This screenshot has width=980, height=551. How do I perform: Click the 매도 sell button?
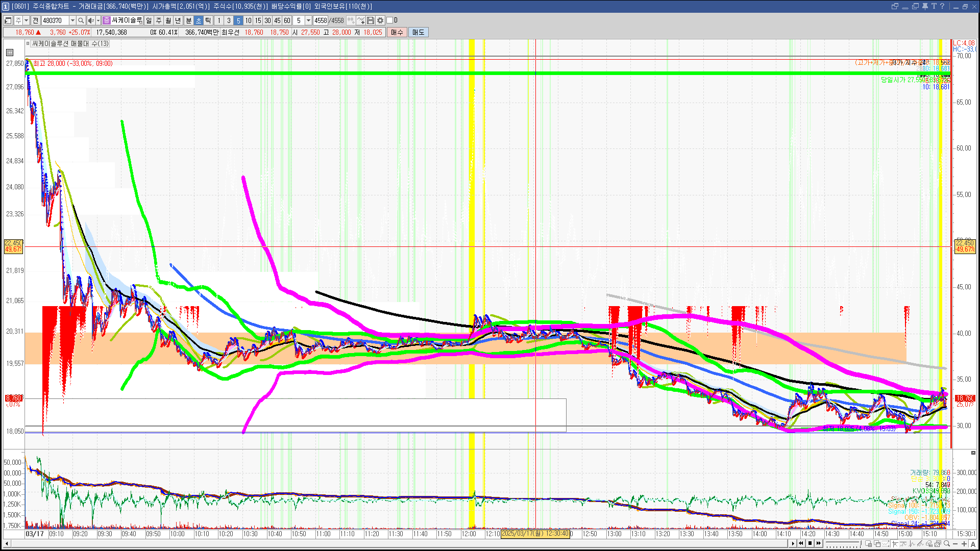click(418, 32)
